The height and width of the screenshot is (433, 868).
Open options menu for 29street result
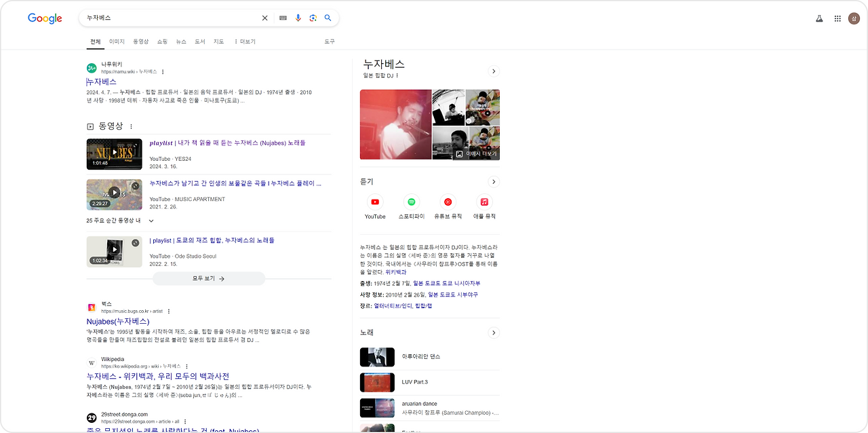tap(184, 421)
